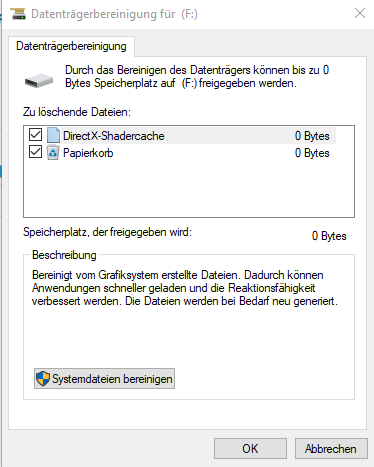The image size is (374, 467).
Task: Click the 'Durch das Bereinigen des Datenträgers' text
Action: tap(197, 76)
